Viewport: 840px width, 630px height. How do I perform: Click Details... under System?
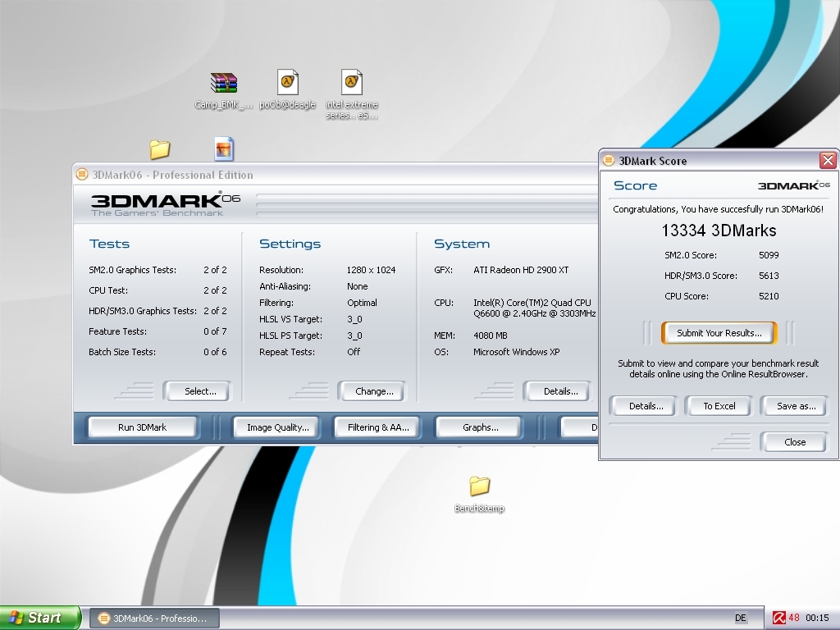(558, 391)
